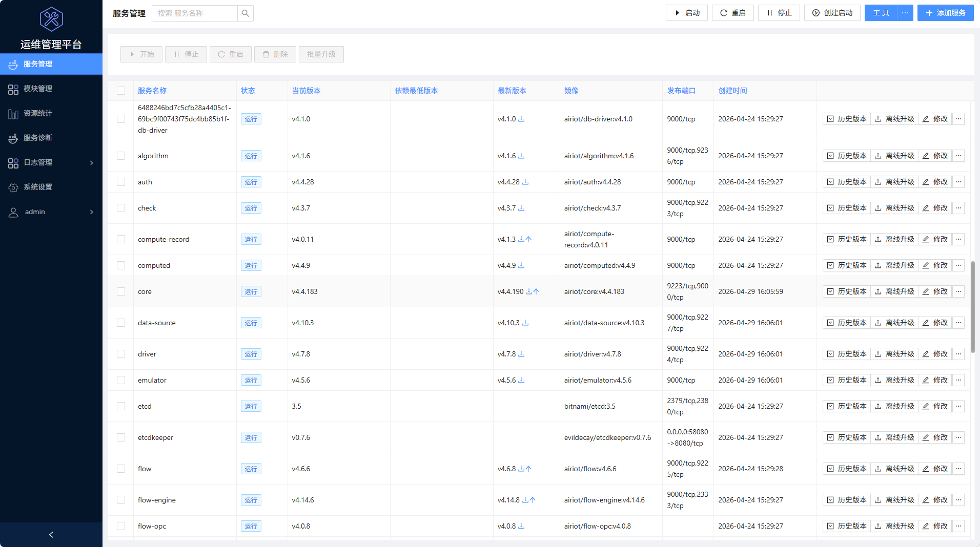
Task: Open the 工具 dropdown ellipsis
Action: pos(905,13)
